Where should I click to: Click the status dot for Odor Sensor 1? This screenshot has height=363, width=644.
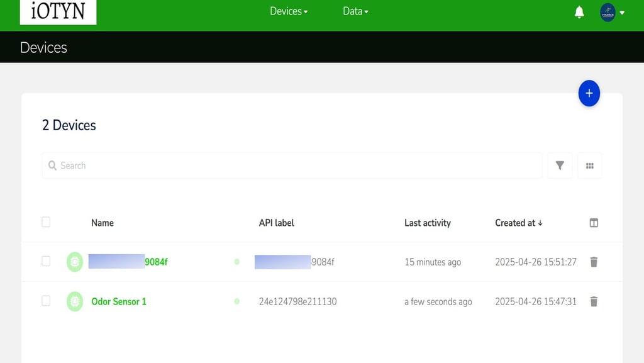pyautogui.click(x=237, y=301)
